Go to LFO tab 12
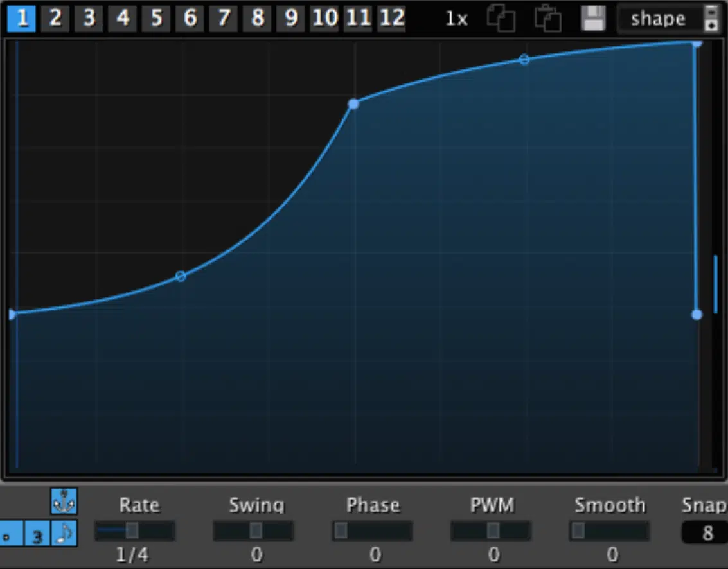Screen dimensions: 728x569 [392, 19]
